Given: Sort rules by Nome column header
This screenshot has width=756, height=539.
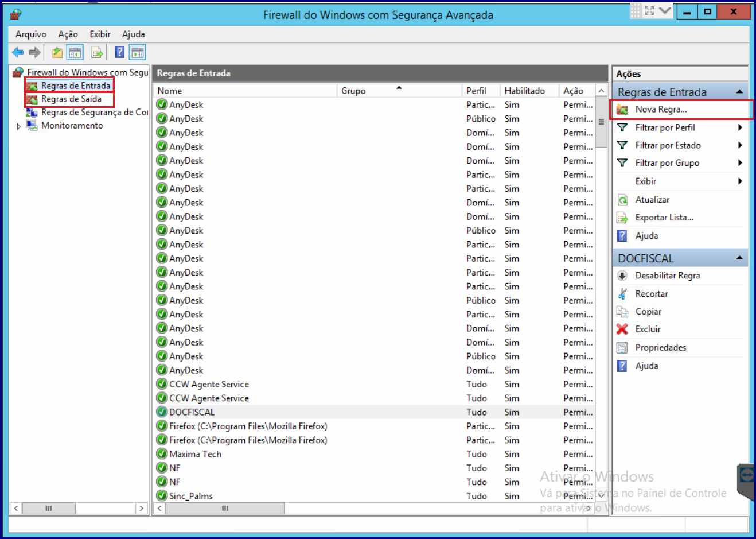Looking at the screenshot, I should point(245,91).
